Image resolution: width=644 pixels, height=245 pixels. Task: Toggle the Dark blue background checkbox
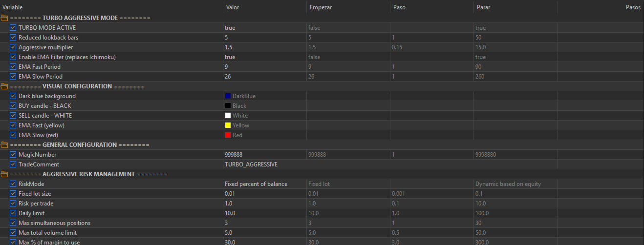[x=13, y=96]
